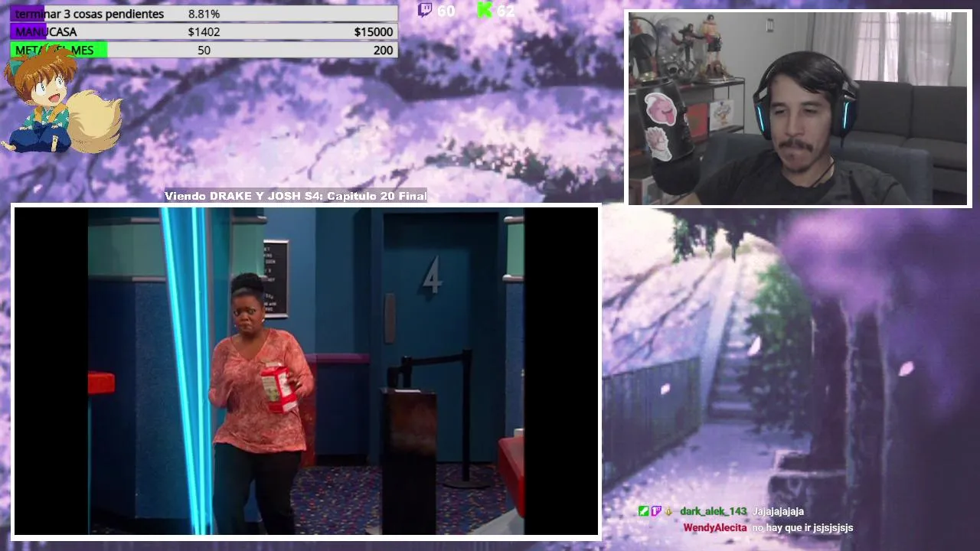
Task: Click the message 'no hay que ir jsjsjsjsjs'
Action: click(802, 527)
